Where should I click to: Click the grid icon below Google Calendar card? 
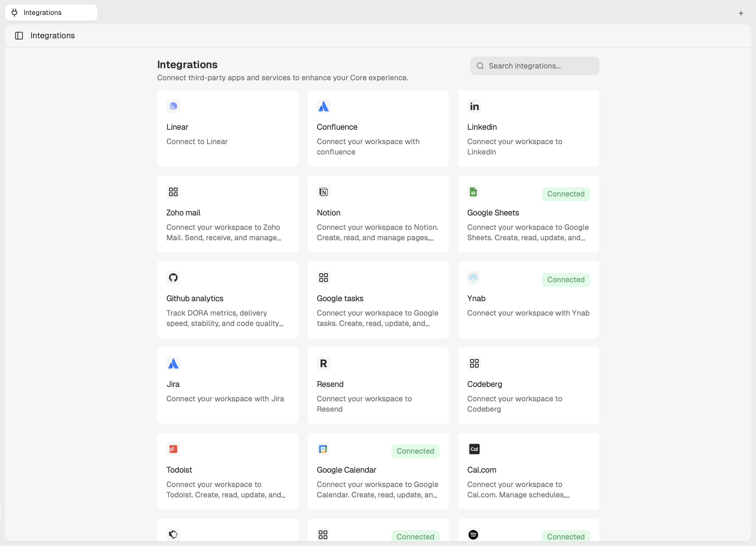coord(323,535)
